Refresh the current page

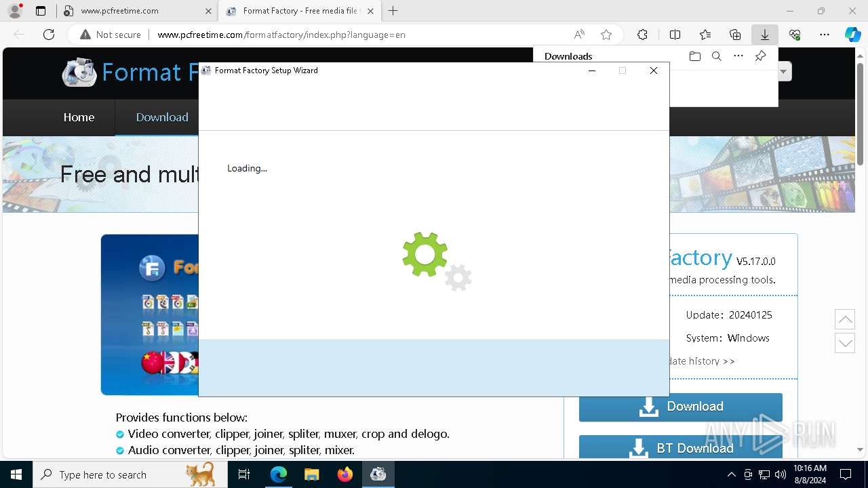coord(49,35)
